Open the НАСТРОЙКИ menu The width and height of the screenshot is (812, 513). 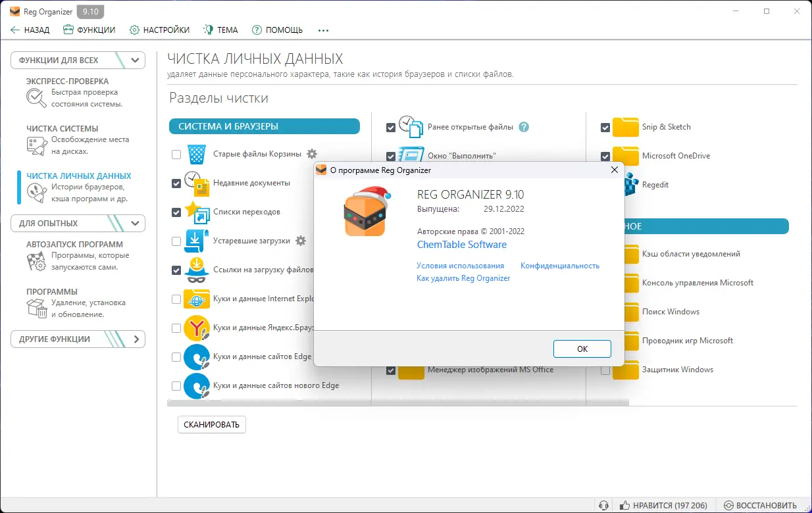(x=159, y=30)
